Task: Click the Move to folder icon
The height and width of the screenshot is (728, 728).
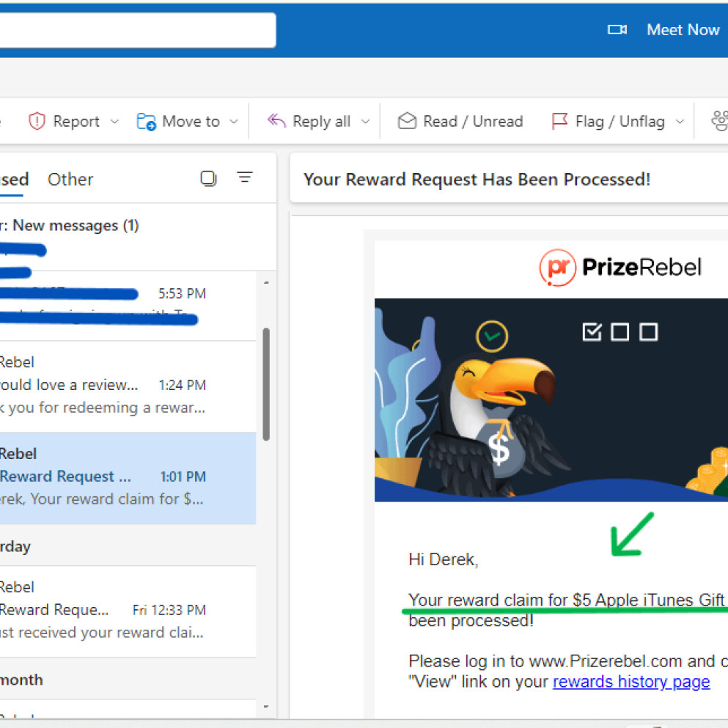Action: click(x=147, y=122)
